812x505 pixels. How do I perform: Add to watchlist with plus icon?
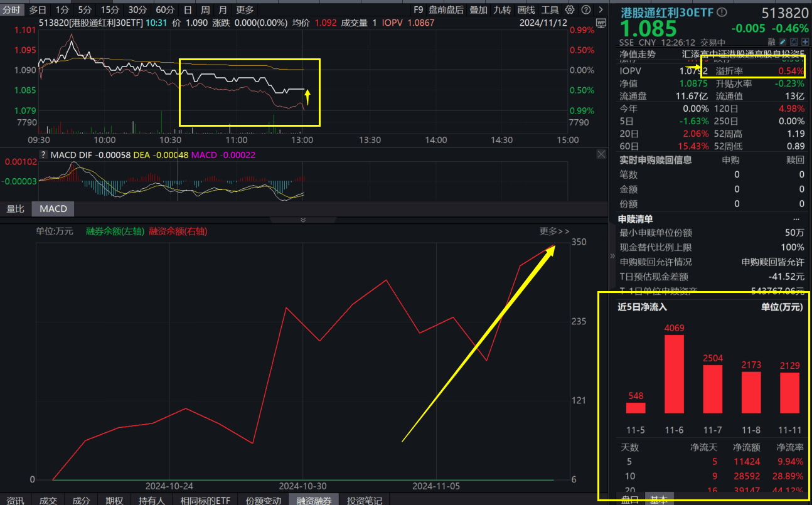pos(805,43)
